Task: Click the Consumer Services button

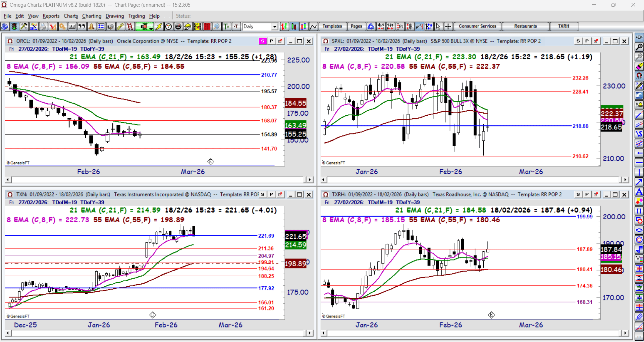Action: [x=478, y=26]
